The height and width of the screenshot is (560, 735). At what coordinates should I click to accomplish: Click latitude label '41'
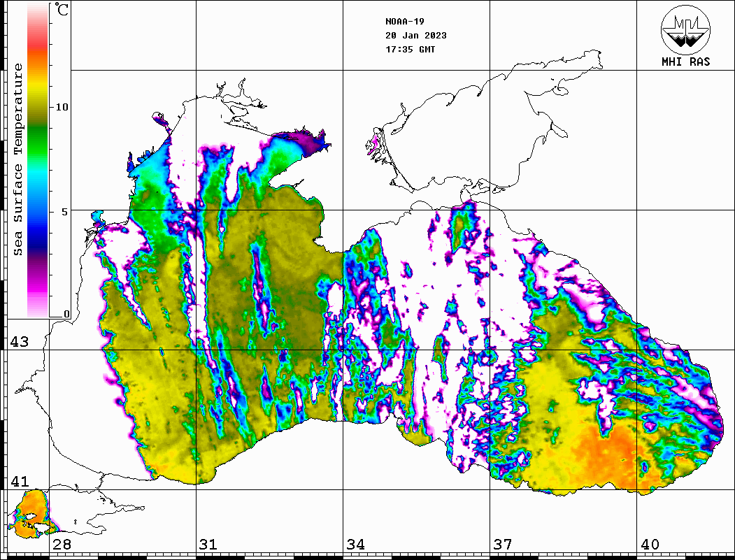pos(19,482)
